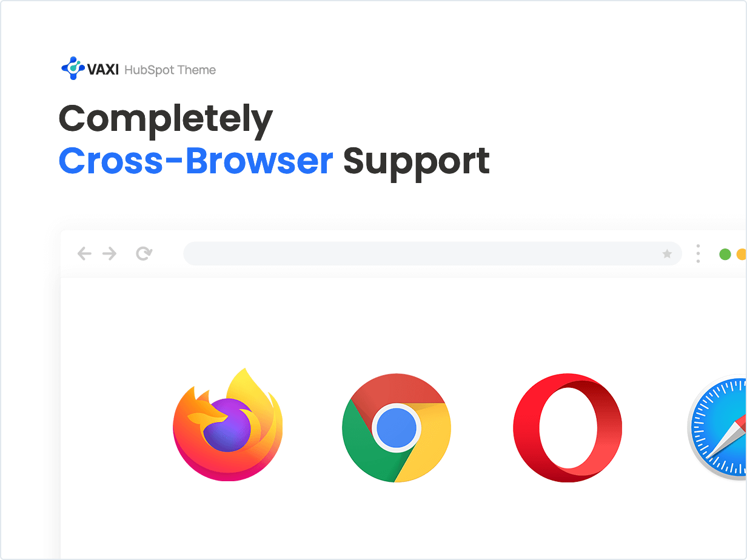
Task: Click empty toolbar space beside the reload icon
Action: (168, 253)
